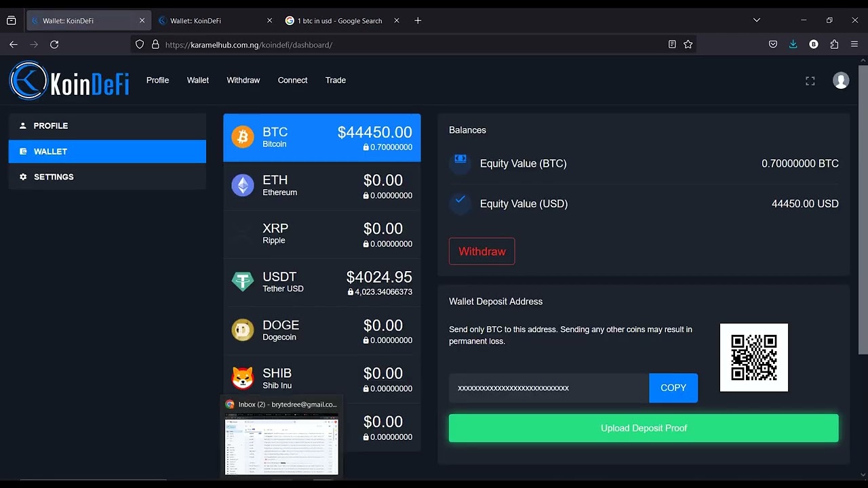Open the user avatar icon
This screenshot has width=868, height=488.
click(x=841, y=81)
